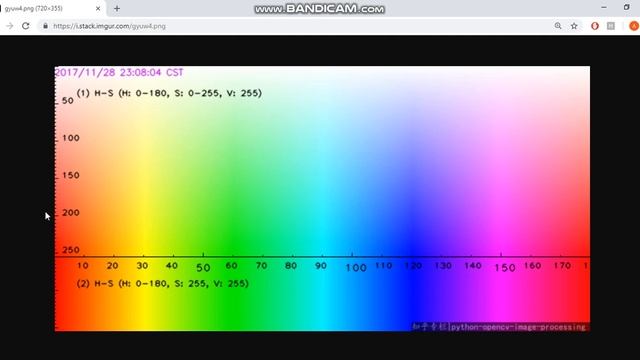Click the hue axis value 70
Screen dimensions: 640x360
[x=261, y=266]
